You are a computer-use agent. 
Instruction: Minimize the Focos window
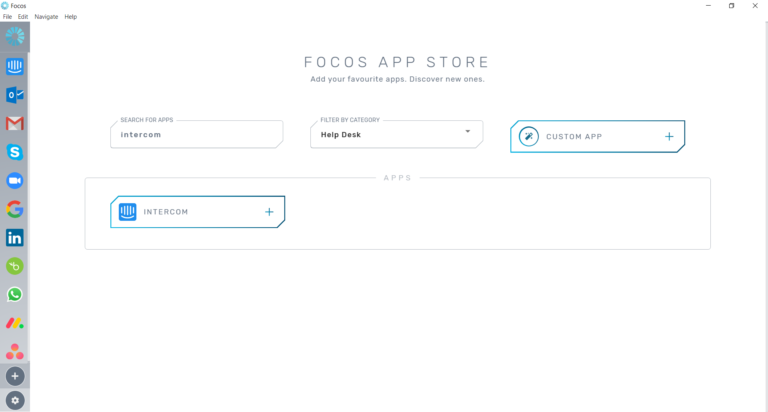pyautogui.click(x=708, y=6)
